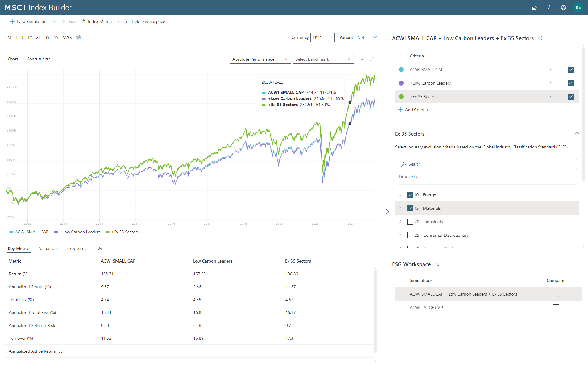Open options for ACWI SMALL CAP + Low Carbon simulation
This screenshot has width=588, height=368.
tap(573, 294)
